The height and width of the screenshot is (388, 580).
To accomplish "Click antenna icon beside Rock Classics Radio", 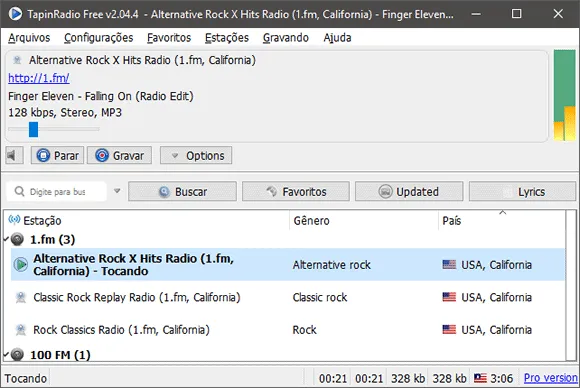I will point(21,330).
